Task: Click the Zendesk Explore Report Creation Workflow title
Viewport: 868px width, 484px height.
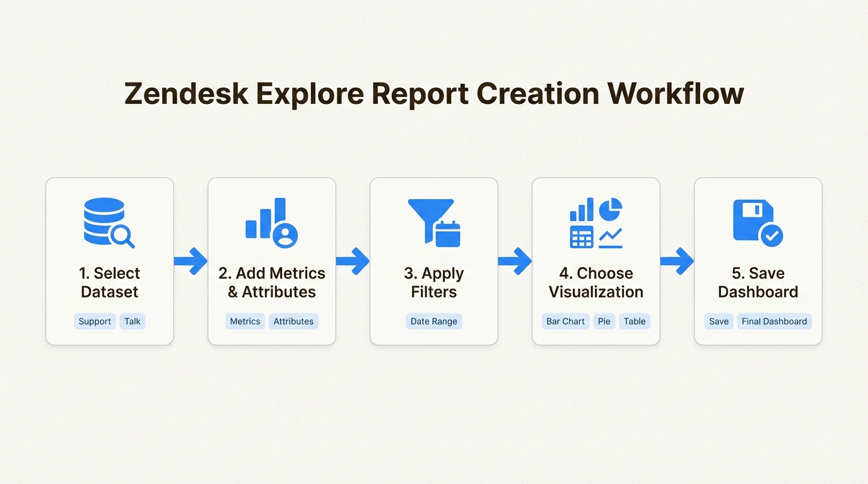Action: pyautogui.click(x=434, y=94)
